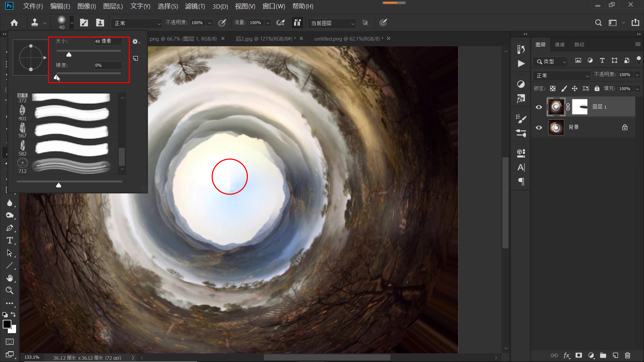Screen dimensions: 644x362
Task: Select the Zoom tool
Action: 9,290
